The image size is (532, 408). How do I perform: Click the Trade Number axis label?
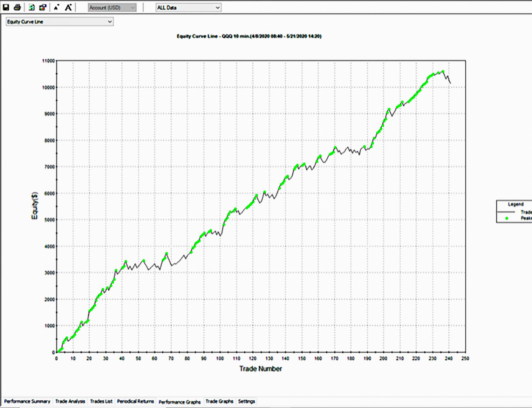tap(261, 369)
